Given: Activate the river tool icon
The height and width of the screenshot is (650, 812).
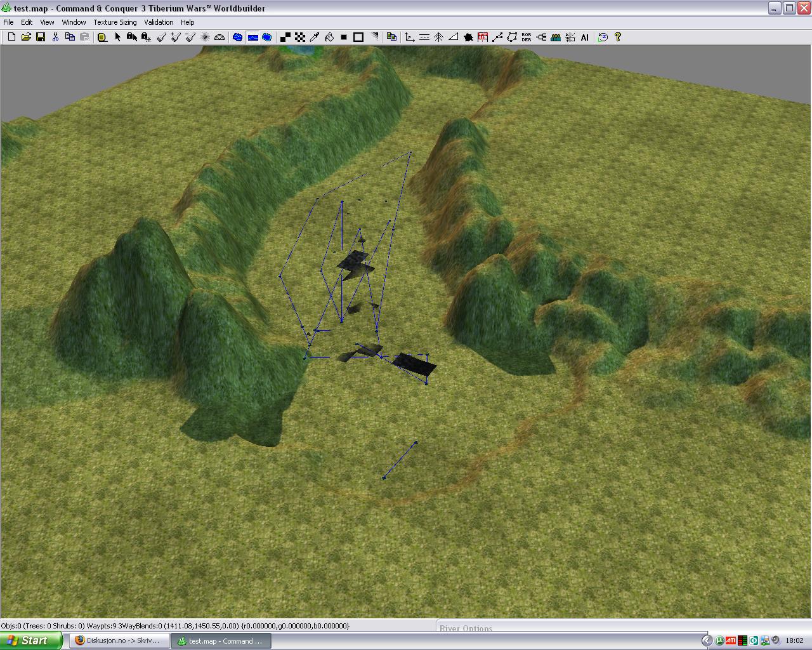Looking at the screenshot, I should tap(252, 37).
